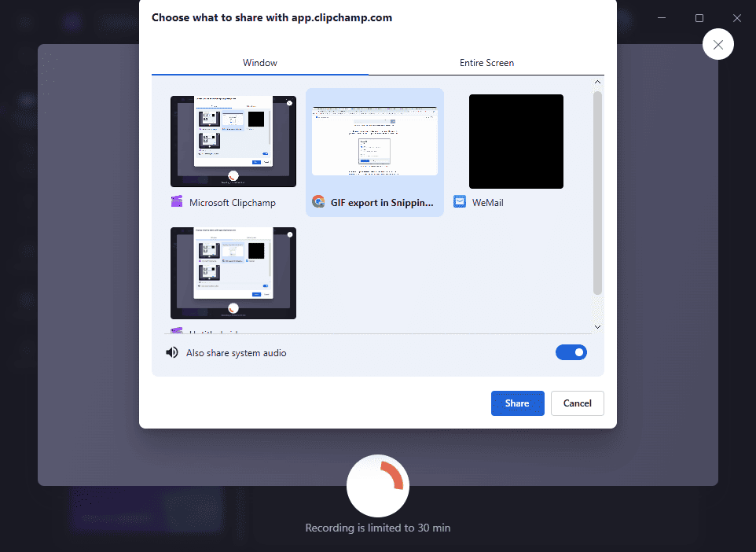Select the Microsoft Clipchamp window thumbnail

coord(233,142)
